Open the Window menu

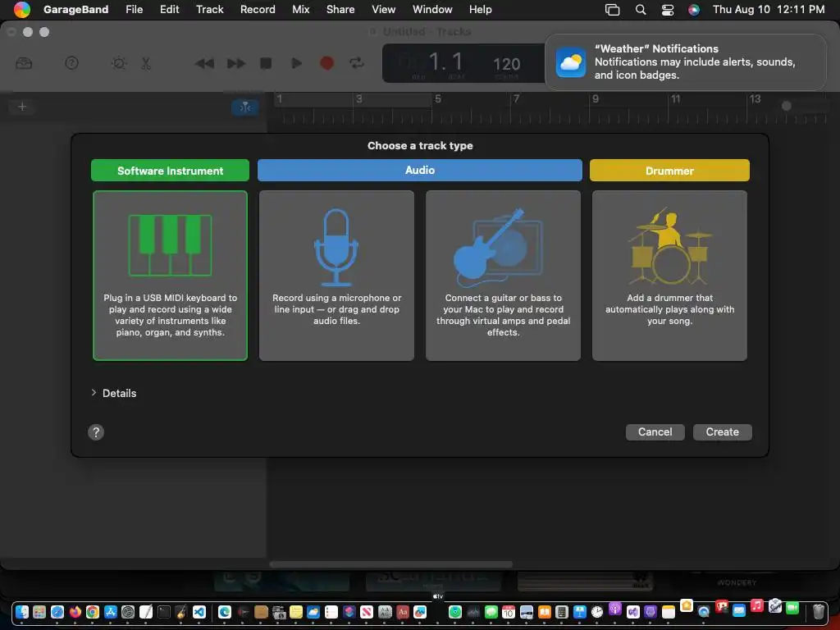432,10
